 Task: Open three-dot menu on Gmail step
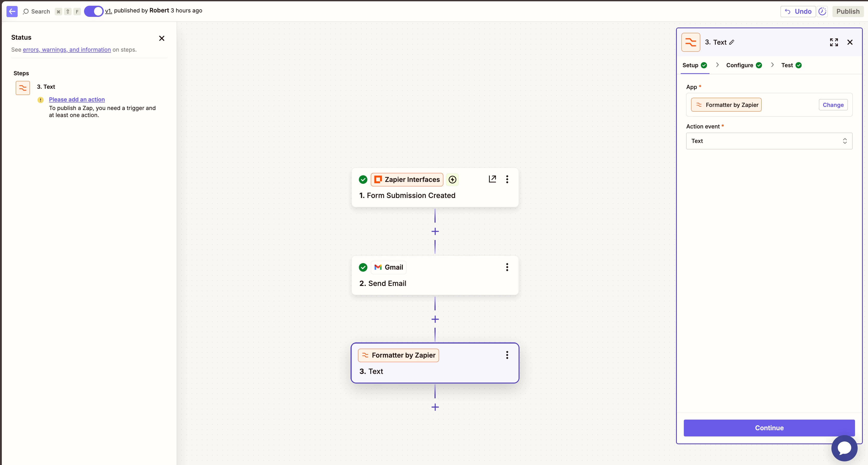pos(507,267)
